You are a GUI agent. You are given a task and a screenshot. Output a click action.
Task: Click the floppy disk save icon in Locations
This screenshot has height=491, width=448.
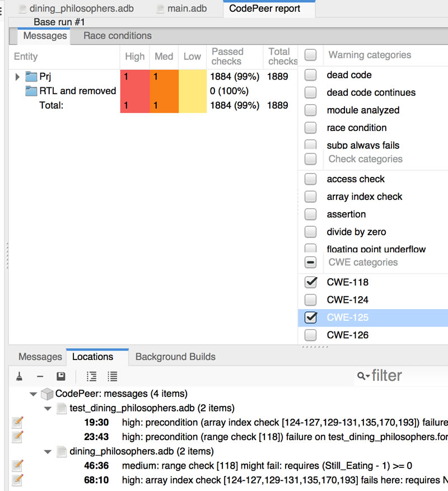[x=61, y=376]
